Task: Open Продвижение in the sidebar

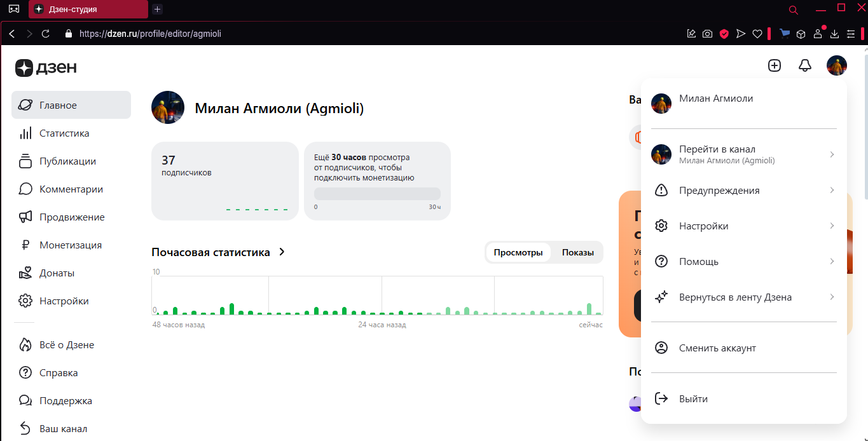Action: (x=71, y=217)
